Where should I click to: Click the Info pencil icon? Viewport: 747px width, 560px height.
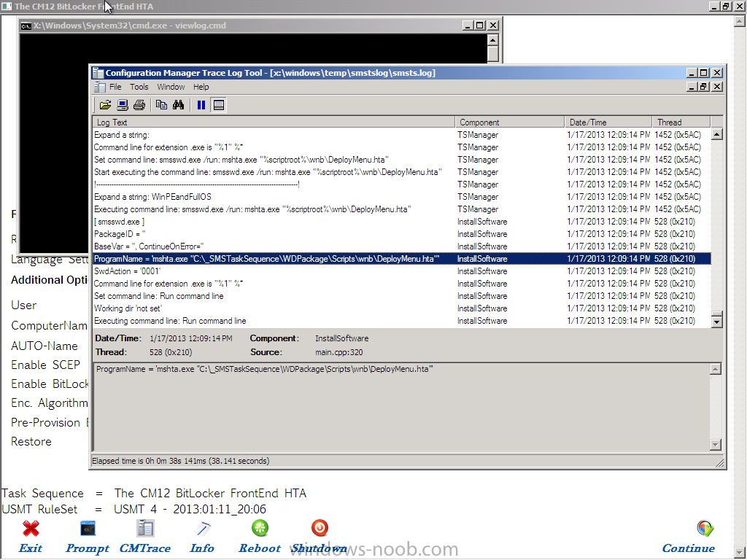click(x=202, y=529)
